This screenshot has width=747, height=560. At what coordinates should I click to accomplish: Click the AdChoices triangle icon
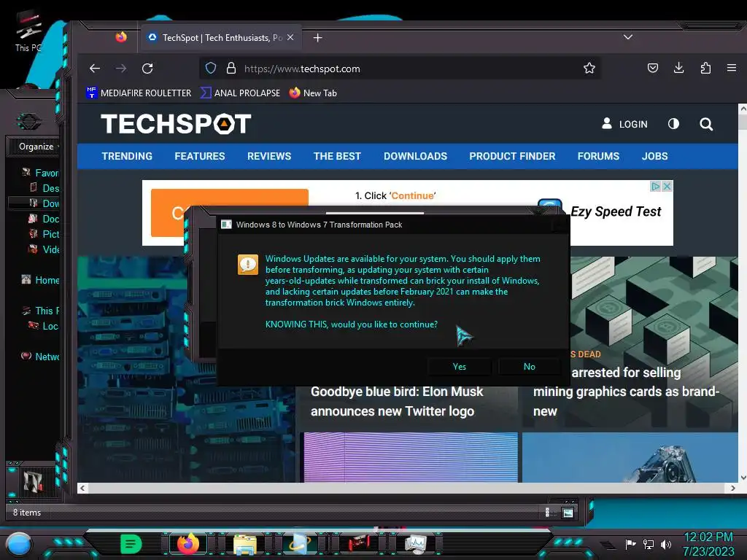[x=656, y=186]
